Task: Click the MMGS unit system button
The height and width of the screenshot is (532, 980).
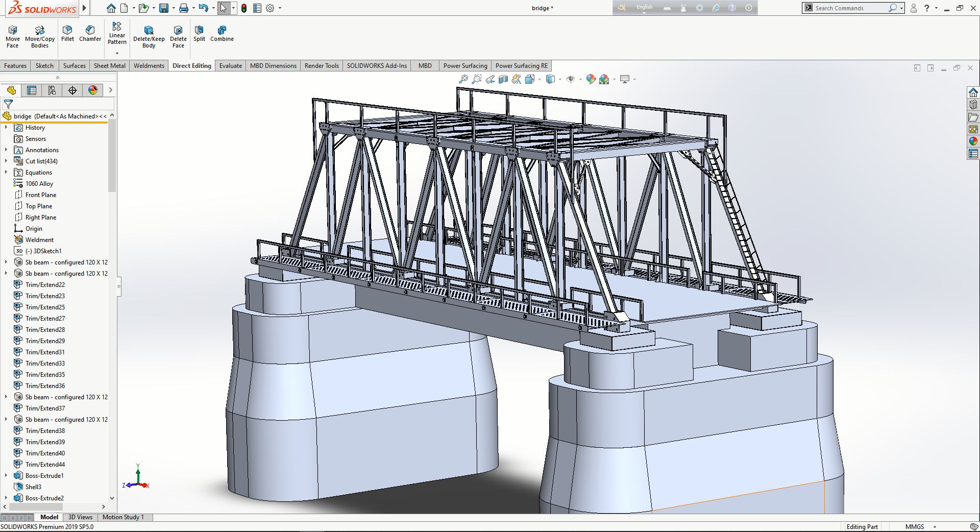Action: pyautogui.click(x=914, y=527)
